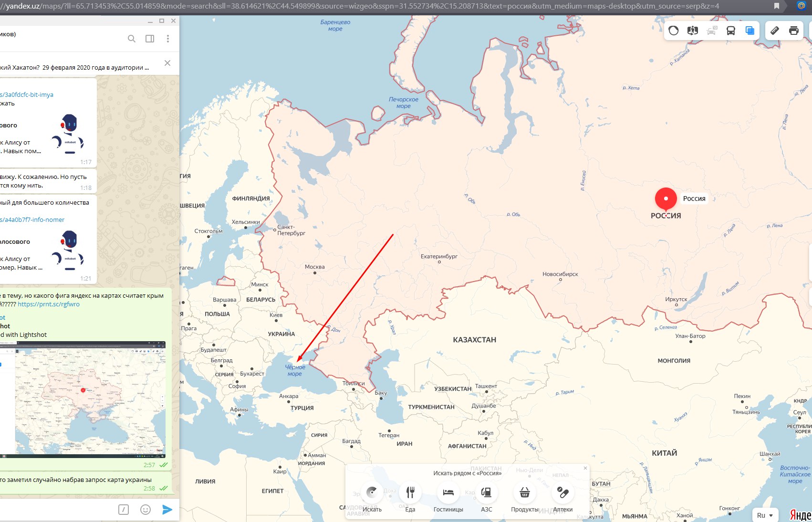The width and height of the screenshot is (812, 522).
Task: Close the chat window
Action: click(173, 21)
